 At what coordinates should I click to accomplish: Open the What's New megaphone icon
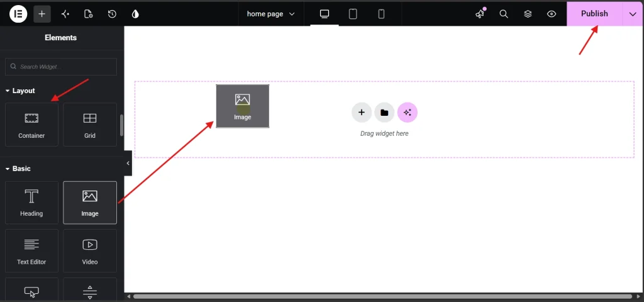pos(480,14)
